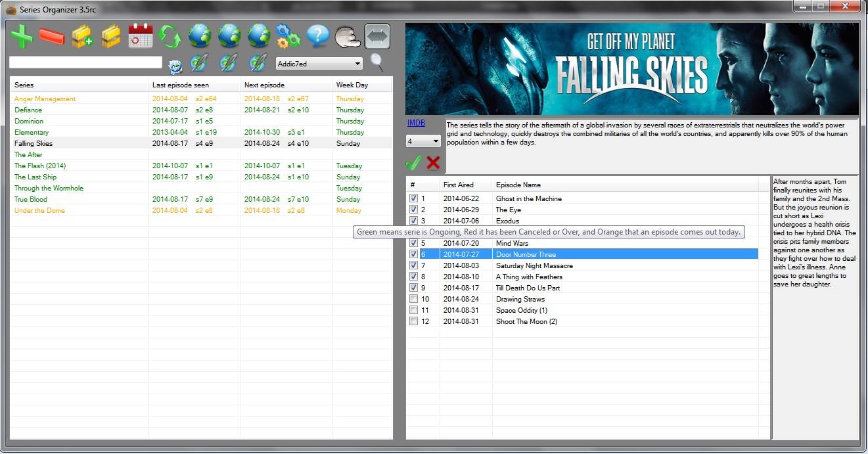Screen dimensions: 868x454
Task: Uncheck episode 7 Saturday Night Massacre
Action: [x=413, y=265]
